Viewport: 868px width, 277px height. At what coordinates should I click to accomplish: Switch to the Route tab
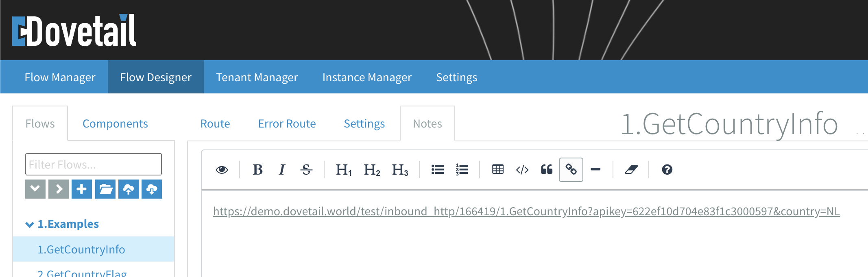coord(215,123)
